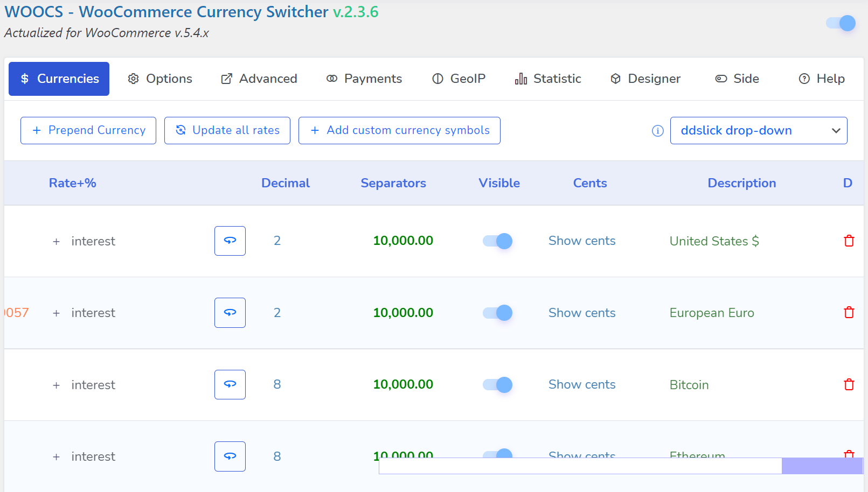Switch to the Options tab

(160, 79)
